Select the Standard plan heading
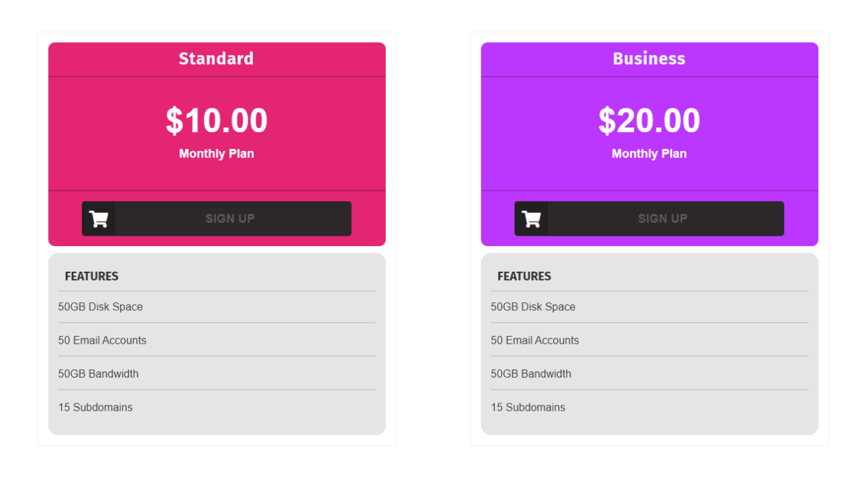This screenshot has height=488, width=868. 216,59
